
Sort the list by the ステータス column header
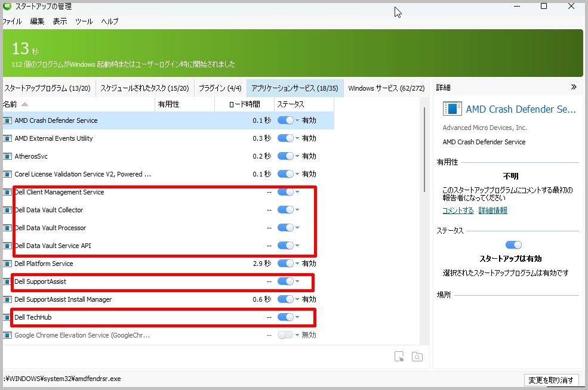304,104
